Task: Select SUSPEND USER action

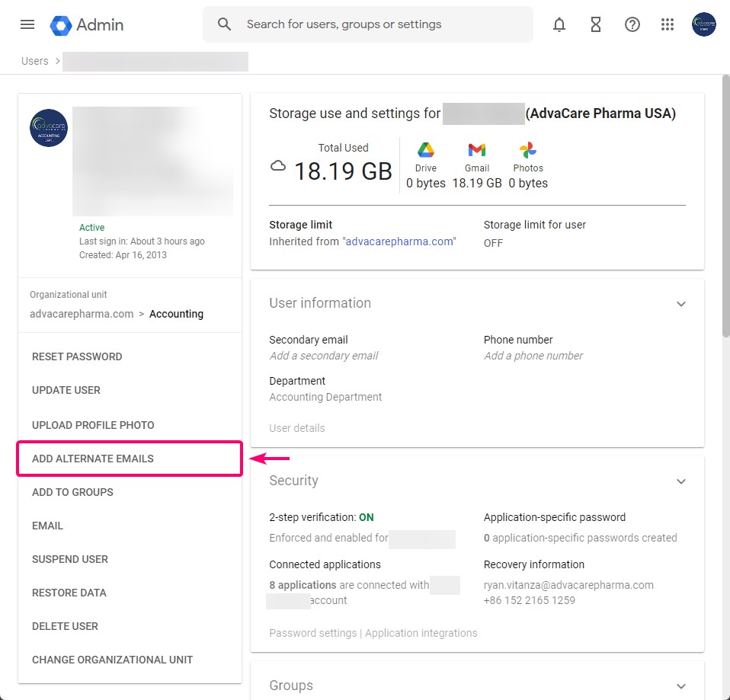Action: coord(70,559)
